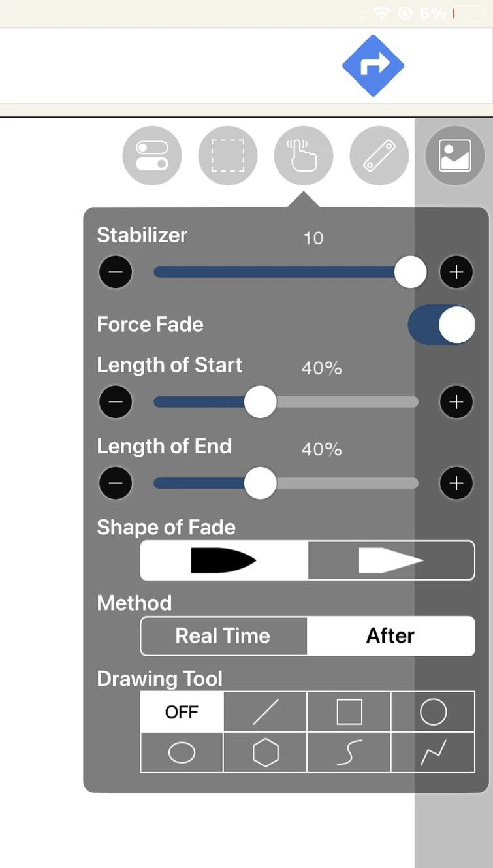
Task: Tap the stabilizer hand icon
Action: [x=304, y=155]
